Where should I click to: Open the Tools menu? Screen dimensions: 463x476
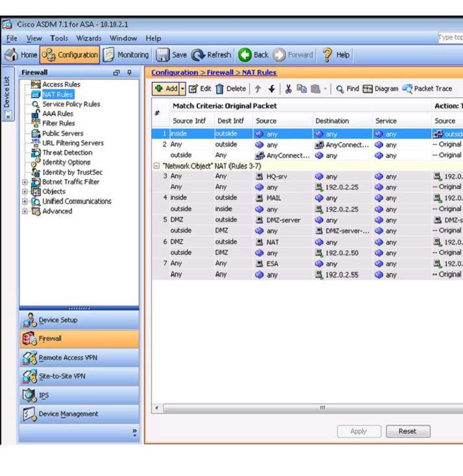pos(58,38)
